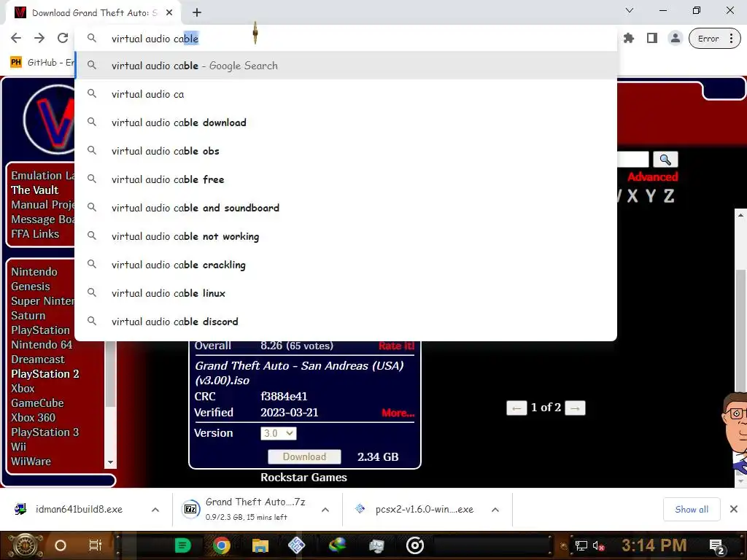
Task: Select PlayStation 3 in systems list
Action: pos(44,432)
